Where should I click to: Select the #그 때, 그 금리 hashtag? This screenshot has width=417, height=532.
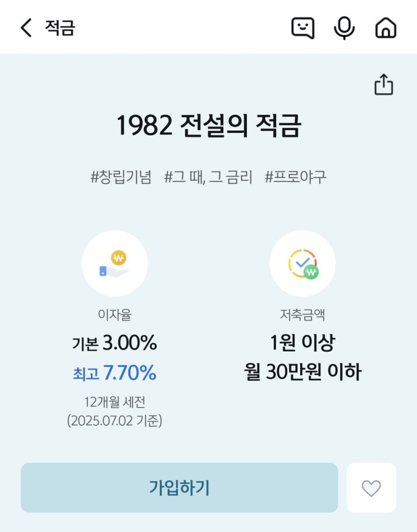click(x=208, y=178)
